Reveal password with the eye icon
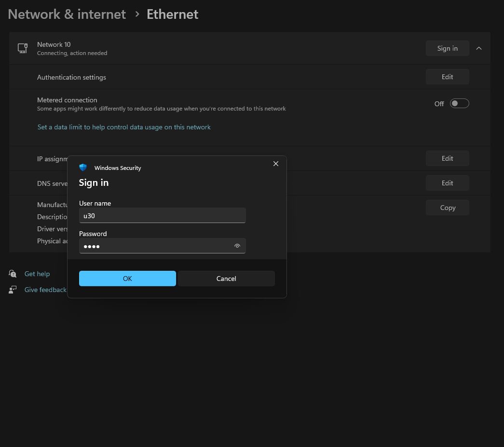This screenshot has height=447, width=504. coord(237,246)
